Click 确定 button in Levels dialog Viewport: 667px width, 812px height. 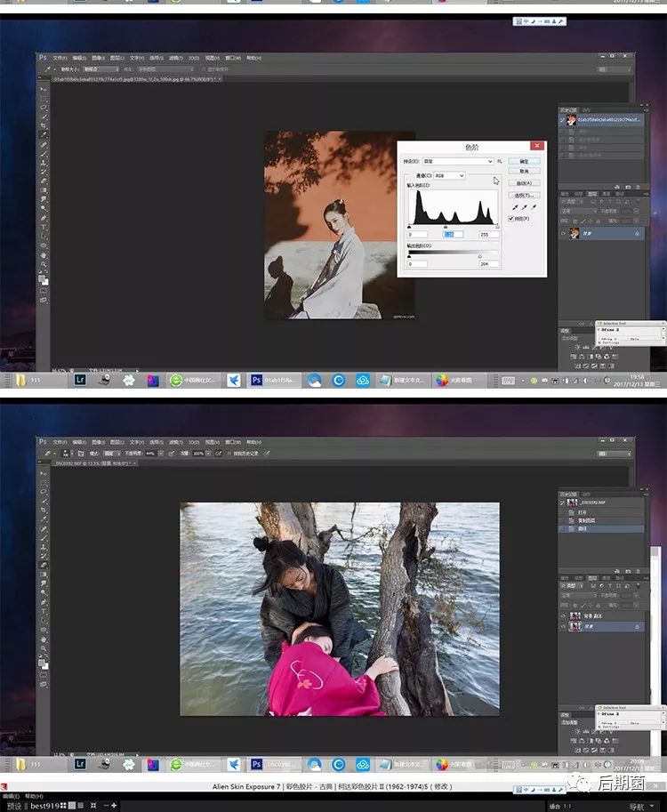(x=524, y=161)
